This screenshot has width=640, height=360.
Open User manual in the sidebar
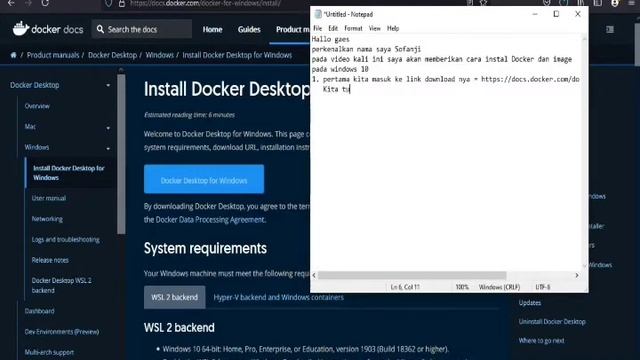pyautogui.click(x=49, y=198)
